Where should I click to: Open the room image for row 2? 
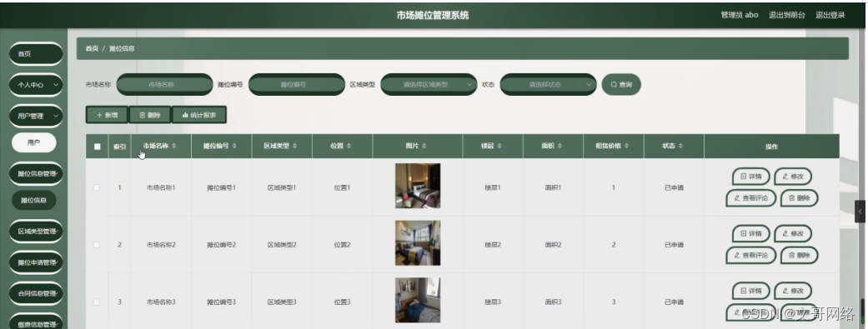(418, 242)
